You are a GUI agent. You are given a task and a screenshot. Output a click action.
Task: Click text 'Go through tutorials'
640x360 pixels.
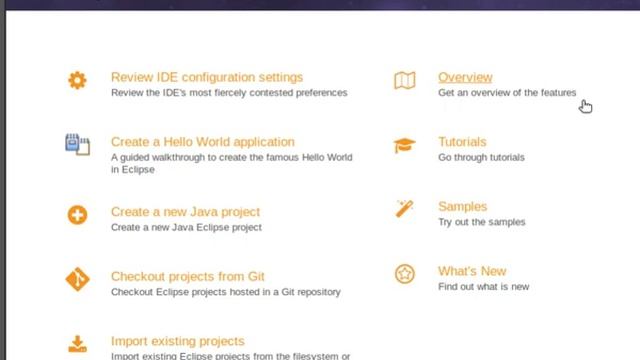click(481, 157)
